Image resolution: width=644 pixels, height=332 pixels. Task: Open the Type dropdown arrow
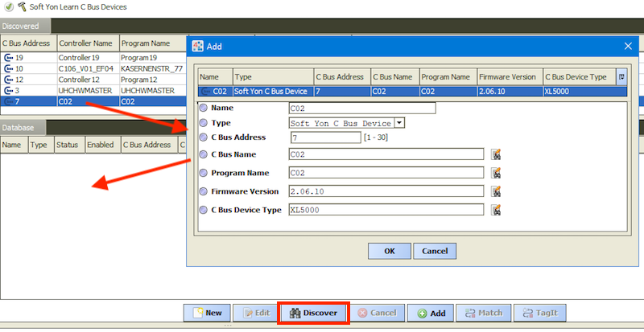click(x=399, y=123)
